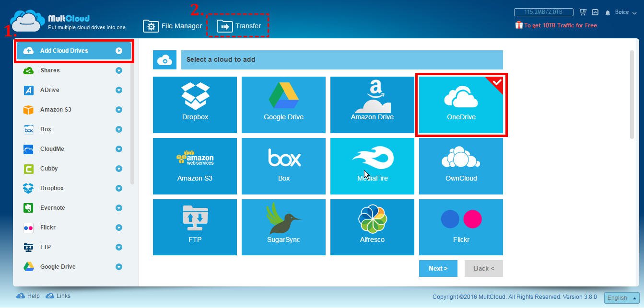Expand the ADrive sidebar entry arrow

119,90
